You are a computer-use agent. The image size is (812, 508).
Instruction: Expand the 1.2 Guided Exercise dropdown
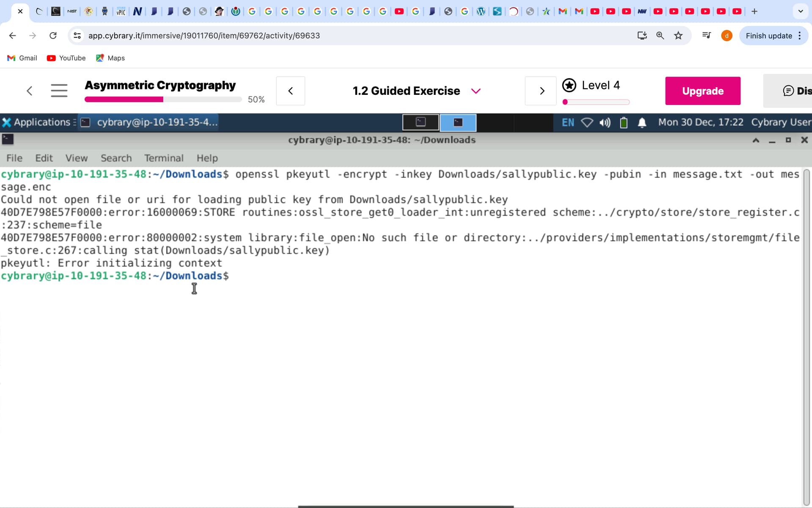point(476,91)
